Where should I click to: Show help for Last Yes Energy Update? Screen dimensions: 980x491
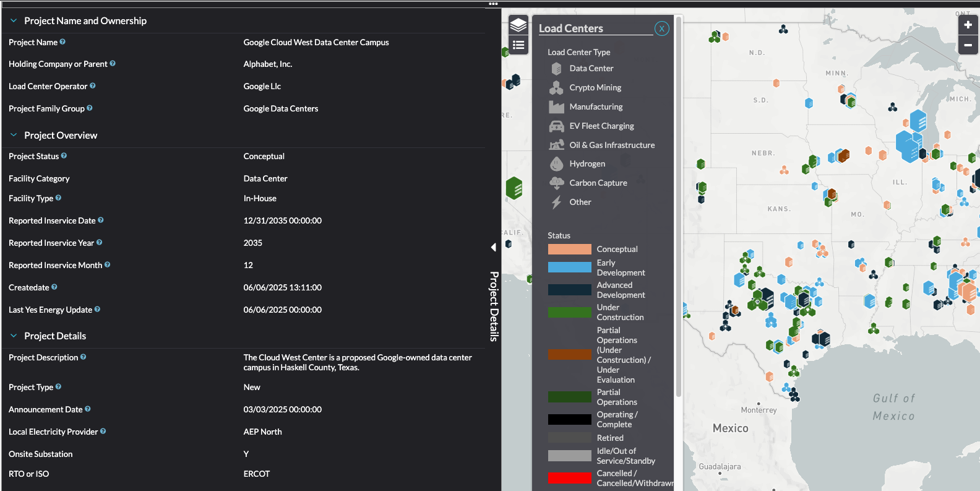click(97, 310)
